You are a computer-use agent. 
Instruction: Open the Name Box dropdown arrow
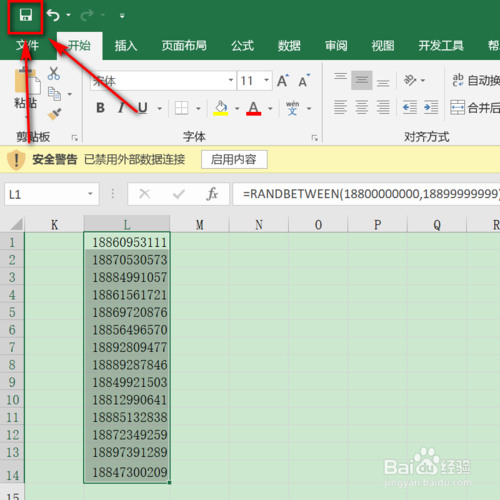(x=90, y=194)
